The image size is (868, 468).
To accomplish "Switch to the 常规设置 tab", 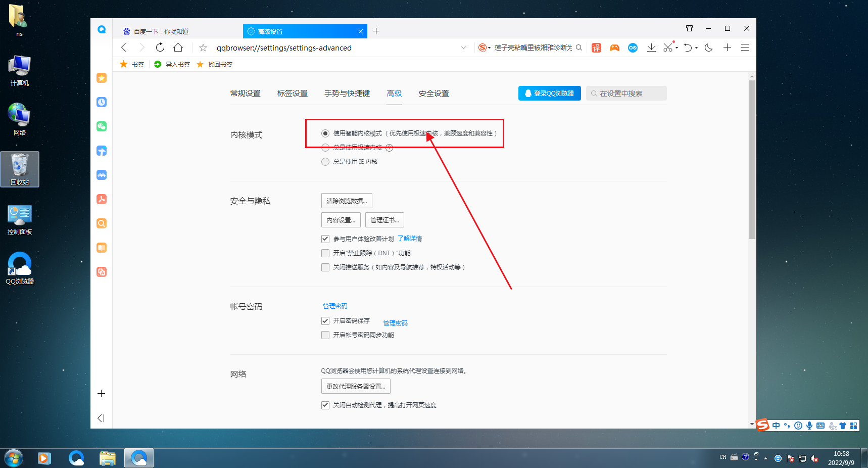I will point(246,93).
